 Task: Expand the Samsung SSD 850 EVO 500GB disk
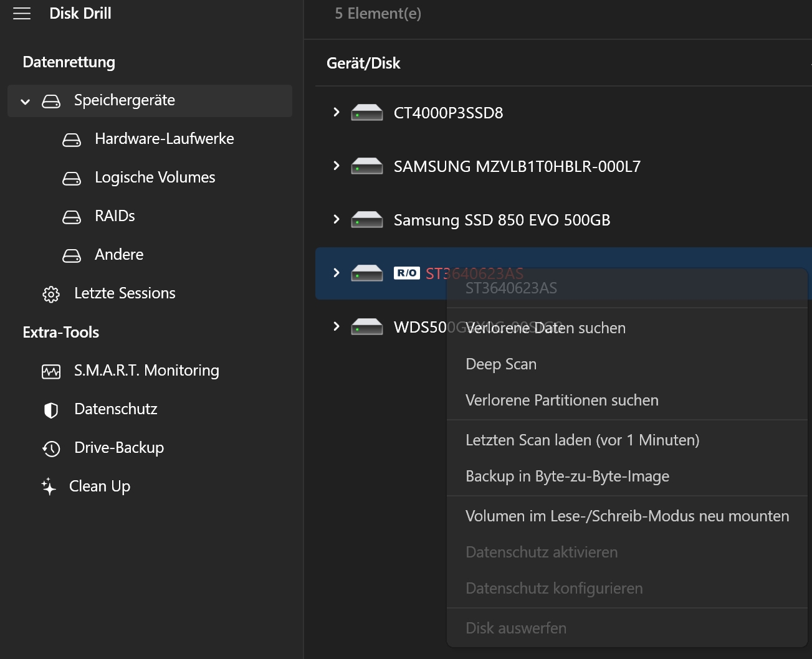[337, 219]
